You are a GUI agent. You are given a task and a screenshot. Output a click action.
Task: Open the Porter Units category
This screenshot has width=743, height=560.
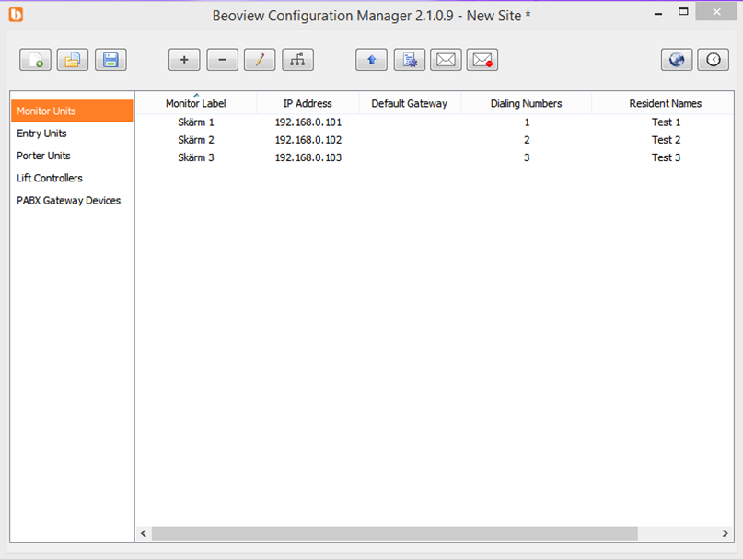click(x=72, y=156)
